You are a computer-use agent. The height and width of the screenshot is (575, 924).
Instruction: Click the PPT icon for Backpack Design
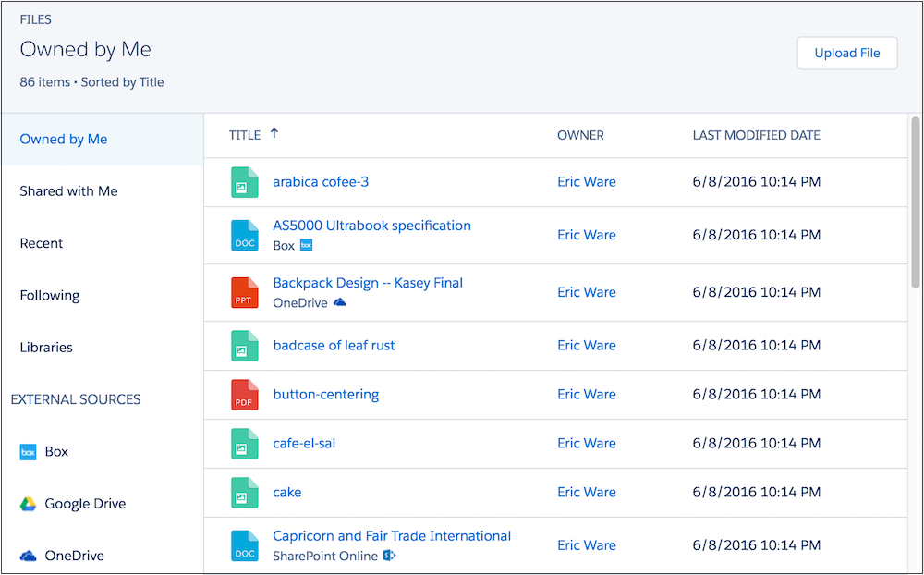[x=244, y=293]
